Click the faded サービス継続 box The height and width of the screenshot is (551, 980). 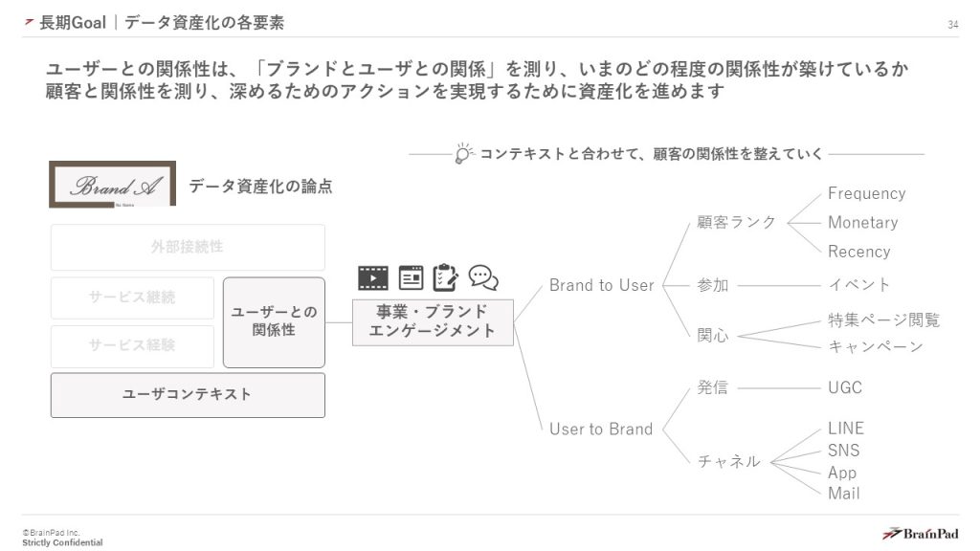132,298
